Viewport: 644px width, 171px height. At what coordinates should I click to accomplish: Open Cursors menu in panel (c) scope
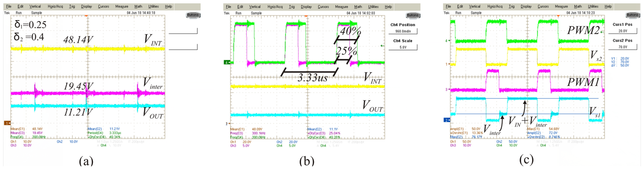pos(543,6)
